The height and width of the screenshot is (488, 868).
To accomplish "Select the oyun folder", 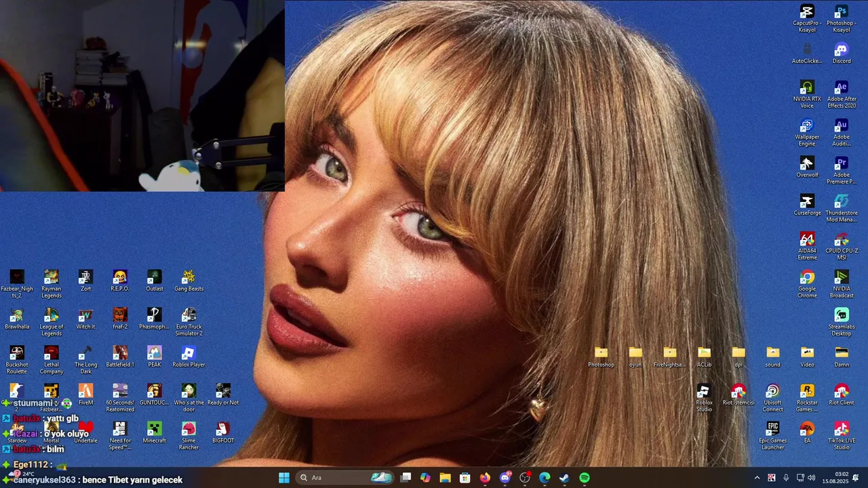I will (635, 357).
